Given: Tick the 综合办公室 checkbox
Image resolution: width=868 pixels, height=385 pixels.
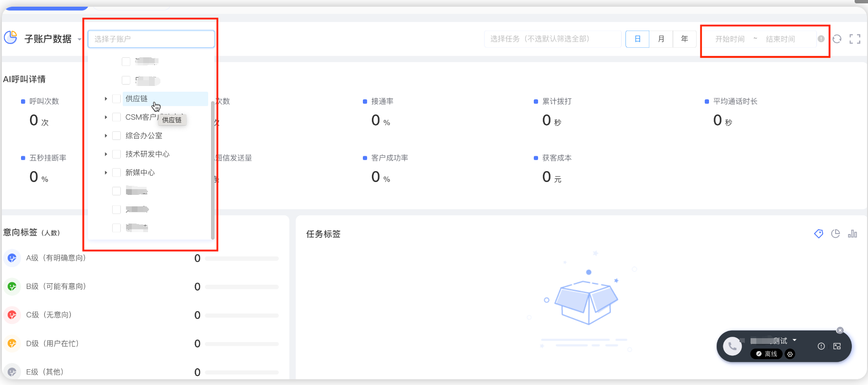Looking at the screenshot, I should pos(116,136).
